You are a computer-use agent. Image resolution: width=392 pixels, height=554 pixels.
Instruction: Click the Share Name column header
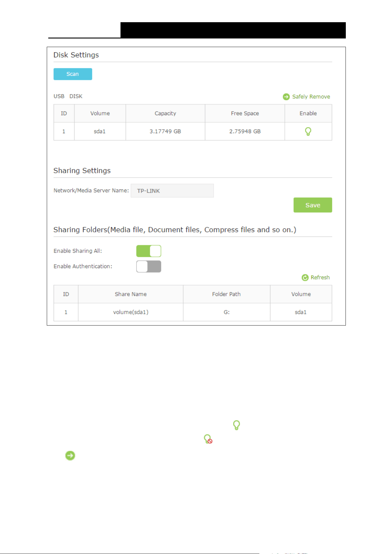[x=131, y=294]
